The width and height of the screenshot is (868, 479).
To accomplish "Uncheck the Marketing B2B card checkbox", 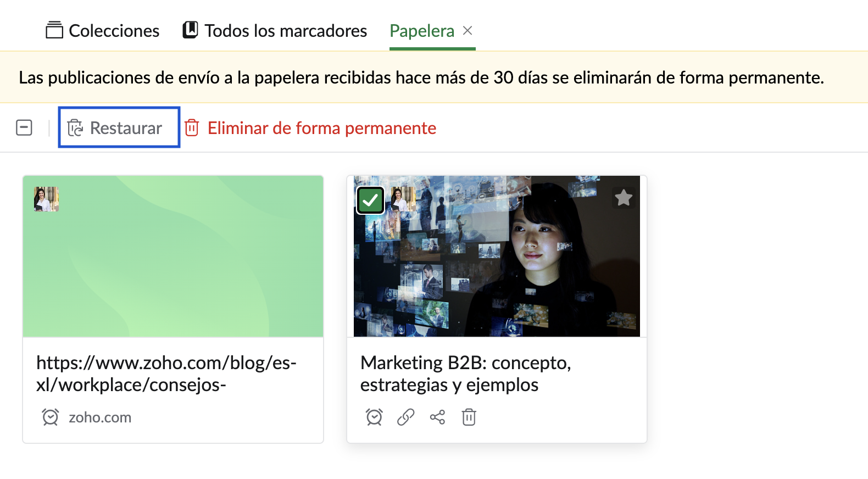I will pyautogui.click(x=370, y=200).
